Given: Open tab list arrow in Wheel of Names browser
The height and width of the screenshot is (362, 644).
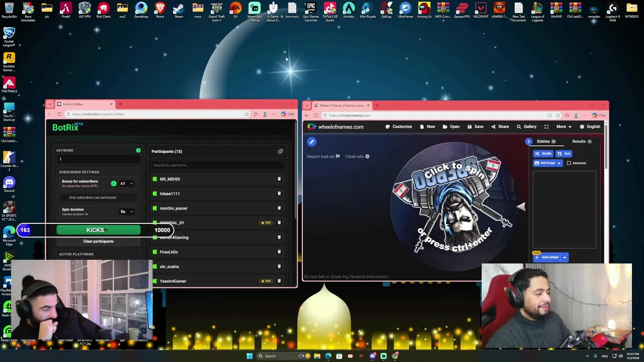Looking at the screenshot, I should pos(307,106).
